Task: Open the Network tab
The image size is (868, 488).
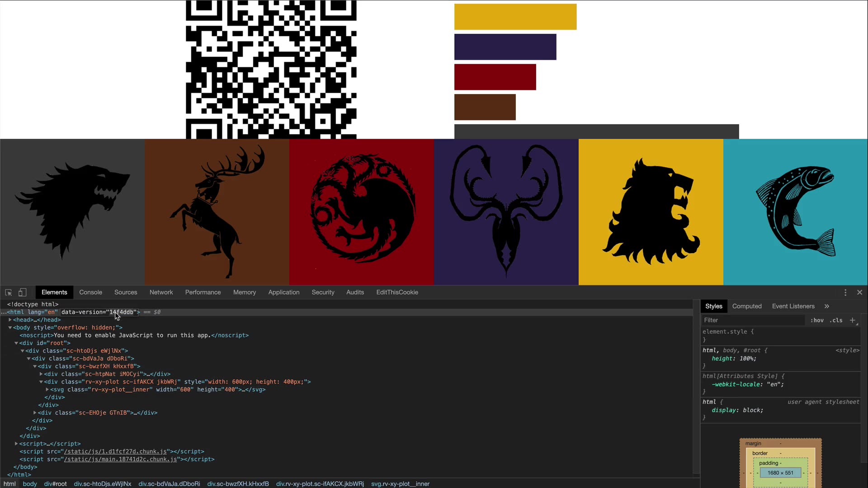Action: coord(161,292)
